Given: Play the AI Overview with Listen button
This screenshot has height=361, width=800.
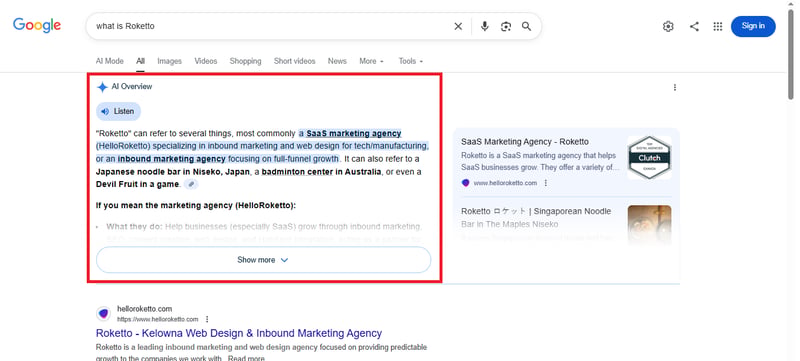Looking at the screenshot, I should pyautogui.click(x=118, y=111).
